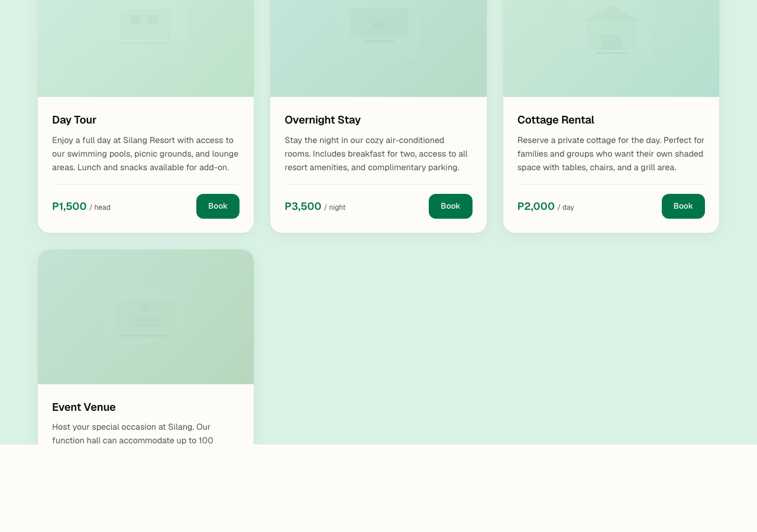The height and width of the screenshot is (532, 757).
Task: Click the '/ day' price unit
Action: (565, 207)
